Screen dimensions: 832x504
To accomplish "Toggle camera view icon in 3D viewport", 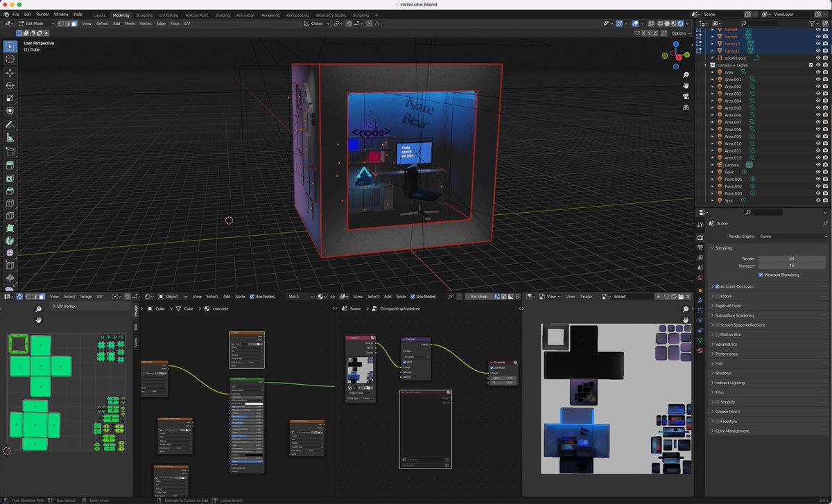I will 686,96.
